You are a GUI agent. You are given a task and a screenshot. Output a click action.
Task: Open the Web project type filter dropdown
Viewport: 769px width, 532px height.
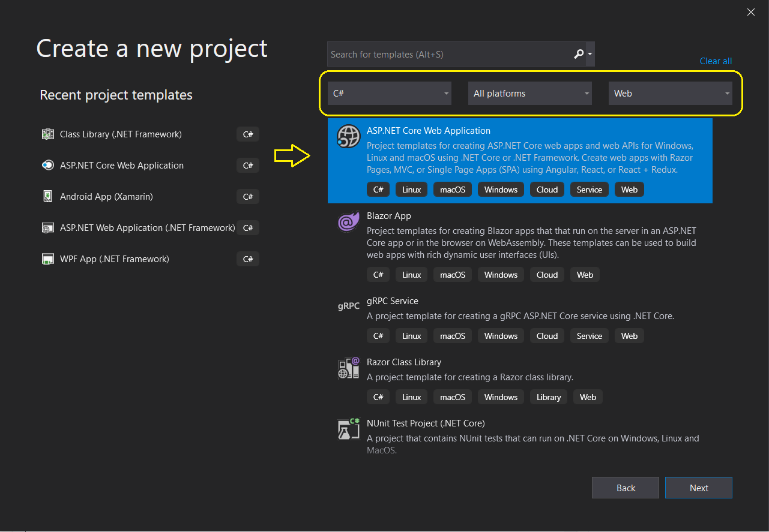coord(671,94)
